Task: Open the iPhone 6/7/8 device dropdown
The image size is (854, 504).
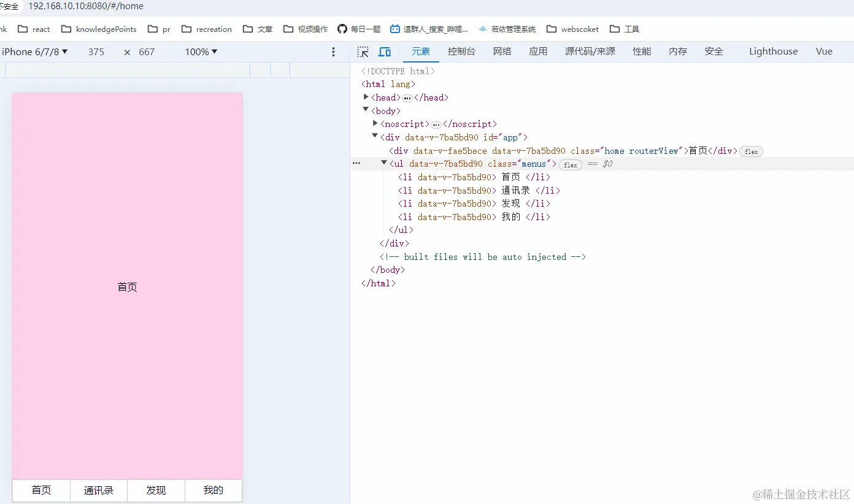Action: pyautogui.click(x=35, y=52)
